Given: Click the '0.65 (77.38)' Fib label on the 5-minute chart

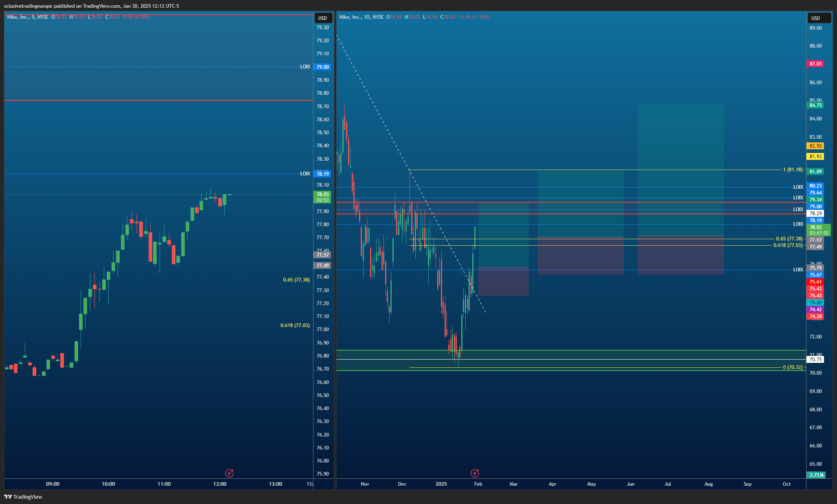Looking at the screenshot, I should pyautogui.click(x=296, y=280).
